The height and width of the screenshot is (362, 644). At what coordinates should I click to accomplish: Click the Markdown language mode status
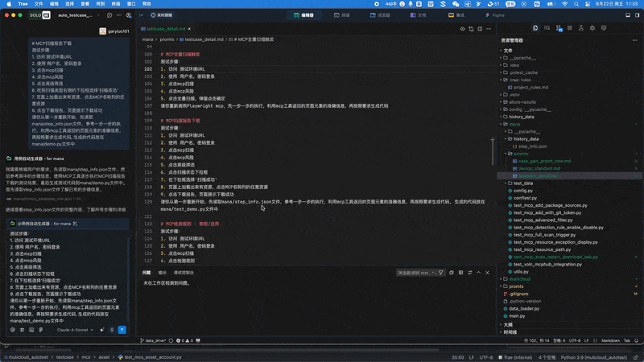610,340
